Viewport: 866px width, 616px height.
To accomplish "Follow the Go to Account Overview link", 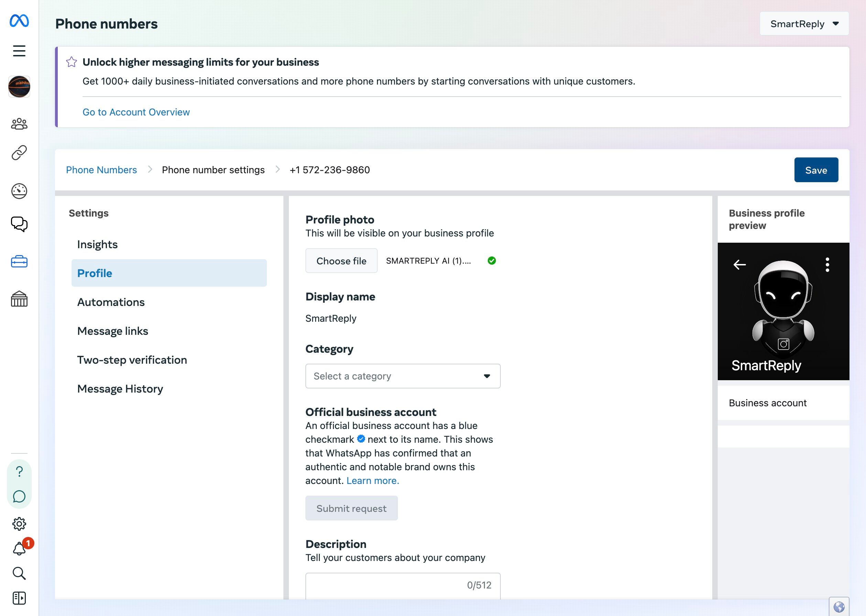I will point(136,112).
